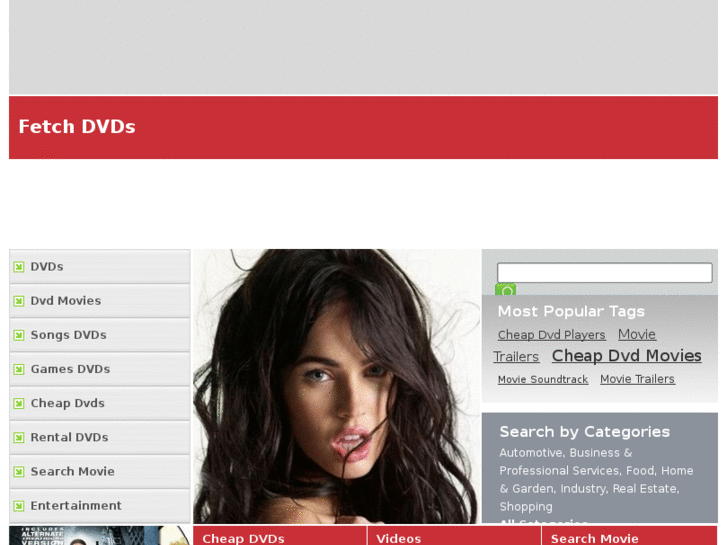
Task: Follow the Cheap Dvd Players tag
Action: 551,335
